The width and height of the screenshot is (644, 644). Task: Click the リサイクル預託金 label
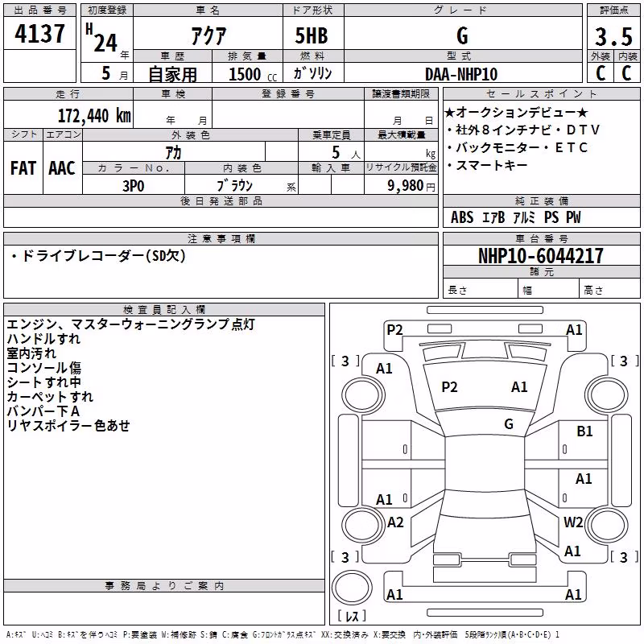401,167
